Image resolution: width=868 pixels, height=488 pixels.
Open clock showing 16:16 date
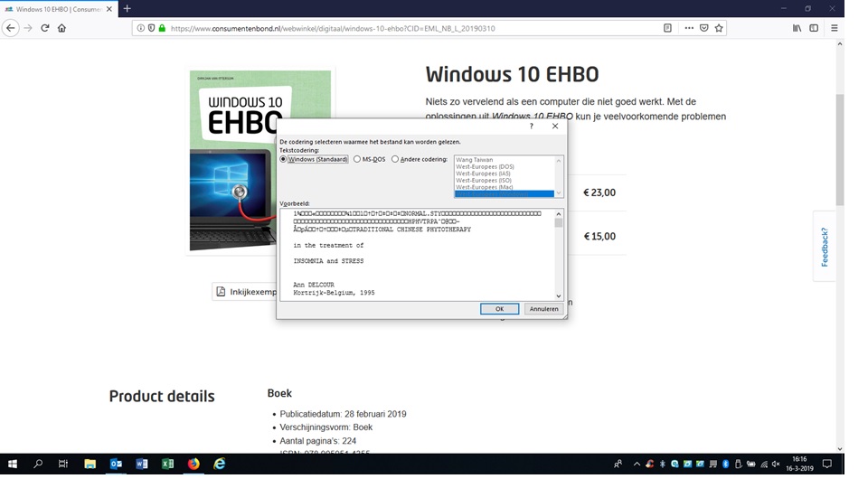[x=799, y=464]
